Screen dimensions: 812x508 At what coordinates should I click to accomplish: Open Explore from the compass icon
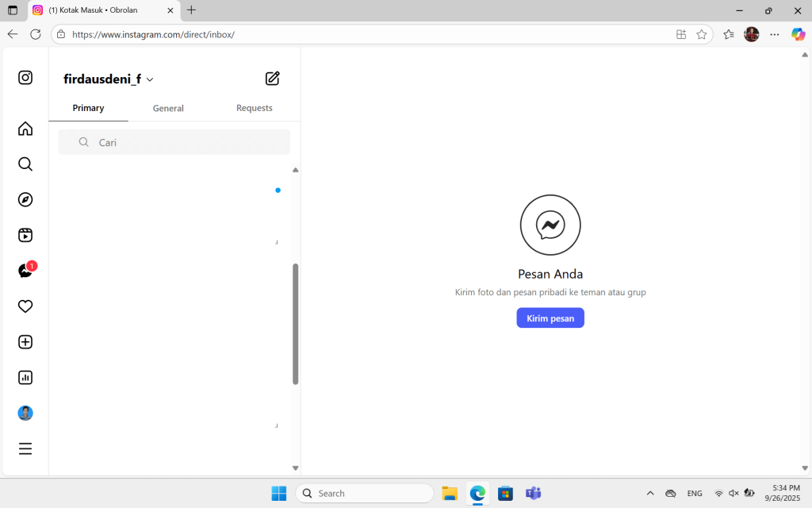click(x=25, y=199)
